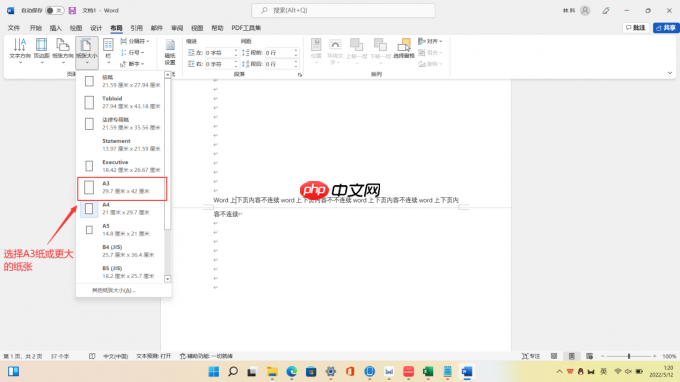This screenshot has width=680, height=382.
Task: Click the zoom in plus button
Action: (654, 356)
